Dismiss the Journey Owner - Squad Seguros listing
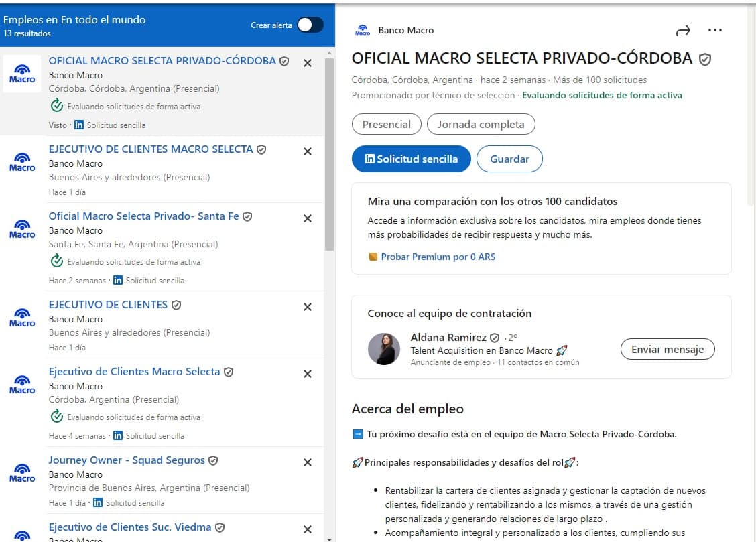 coord(308,462)
